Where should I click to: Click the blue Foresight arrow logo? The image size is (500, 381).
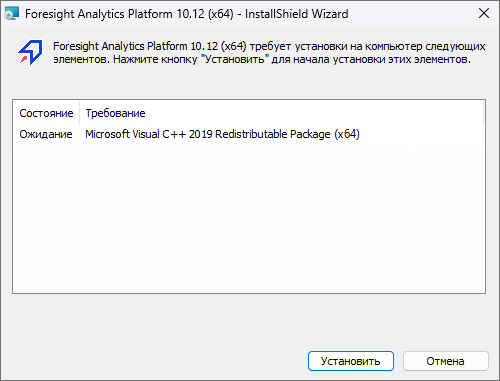click(30, 52)
